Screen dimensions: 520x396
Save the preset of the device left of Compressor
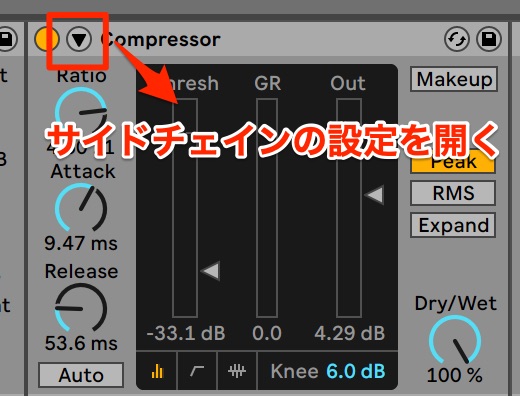(x=7, y=39)
